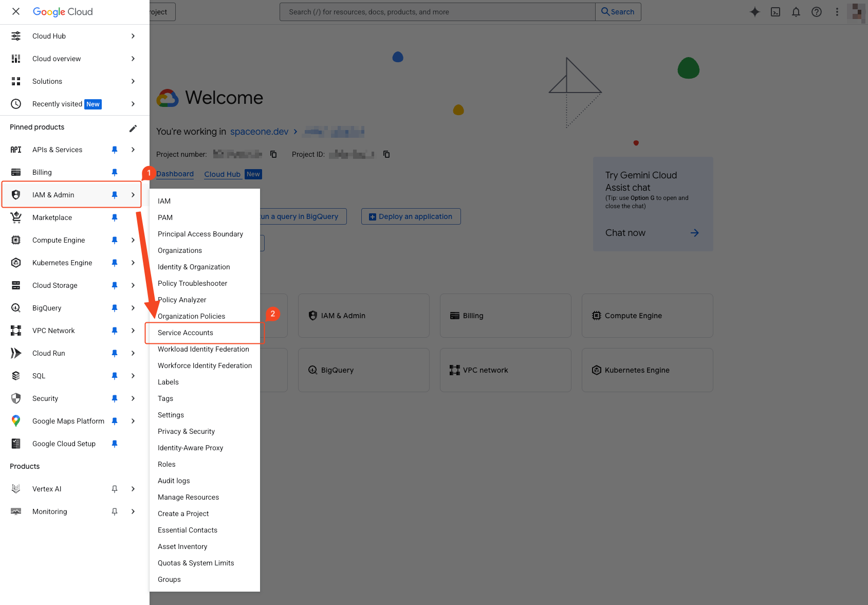868x605 pixels.
Task: Click the Monitoring icon
Action: coord(16,511)
